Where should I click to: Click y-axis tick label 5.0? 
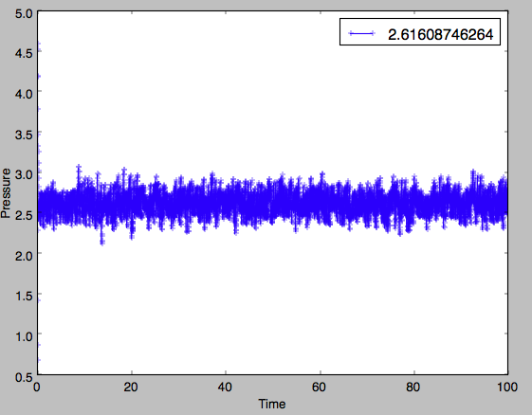coord(24,14)
